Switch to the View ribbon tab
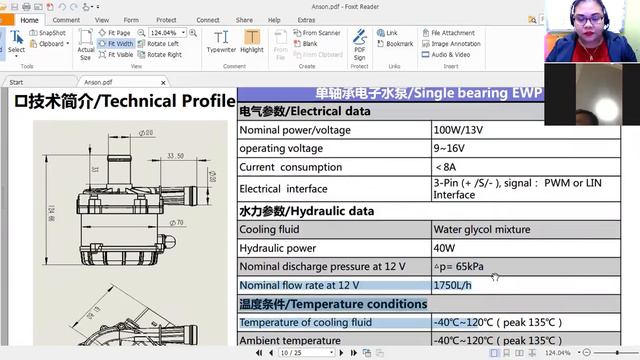 (x=102, y=20)
